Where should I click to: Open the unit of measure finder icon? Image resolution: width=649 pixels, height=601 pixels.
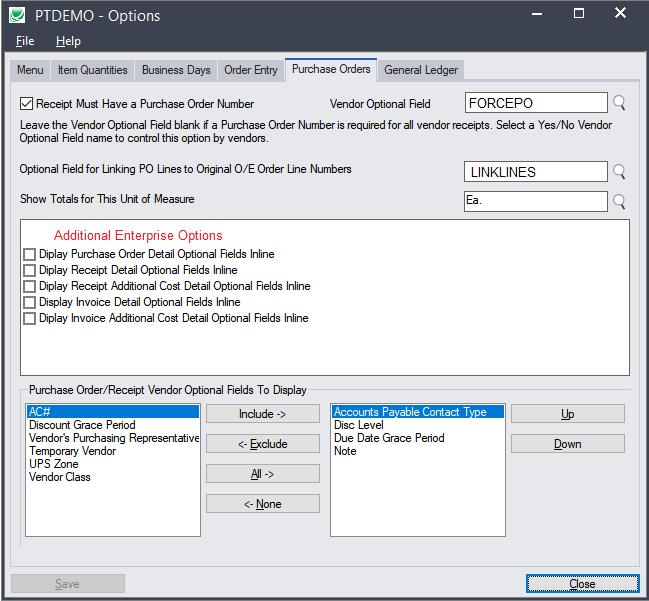pos(620,202)
